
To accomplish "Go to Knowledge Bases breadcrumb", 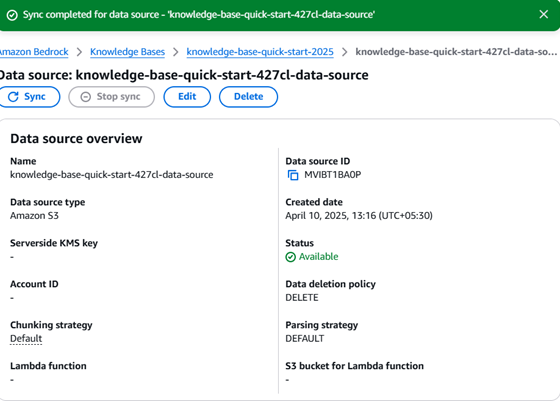I will pyautogui.click(x=128, y=52).
